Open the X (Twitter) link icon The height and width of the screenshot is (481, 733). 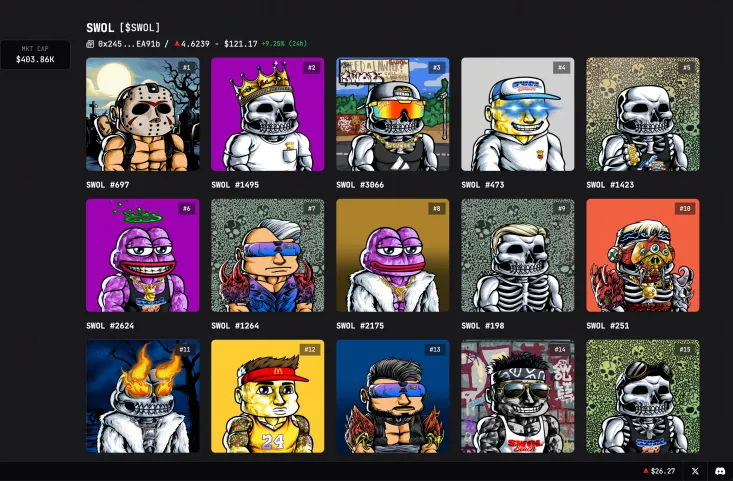pos(695,471)
